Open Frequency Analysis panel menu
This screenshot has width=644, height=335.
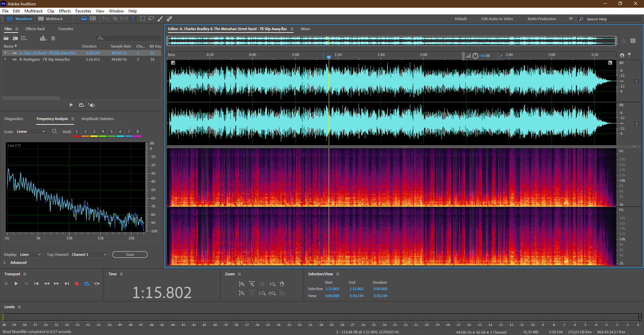pos(72,119)
